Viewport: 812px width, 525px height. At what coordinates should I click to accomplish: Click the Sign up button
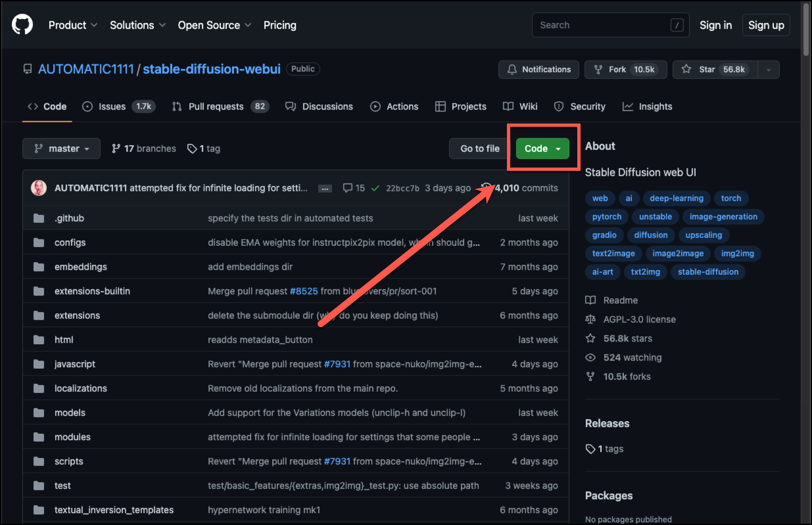click(x=766, y=25)
